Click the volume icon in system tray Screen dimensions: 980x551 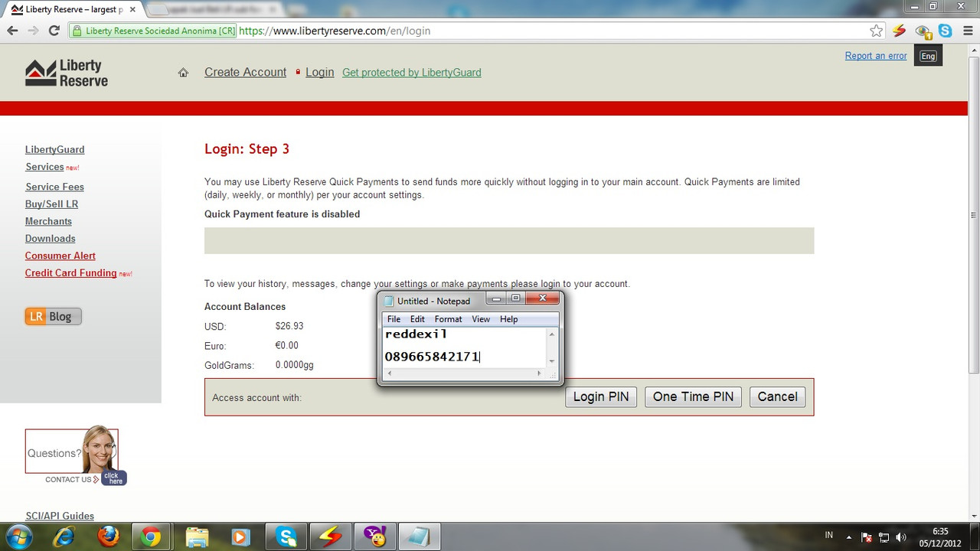[900, 537]
